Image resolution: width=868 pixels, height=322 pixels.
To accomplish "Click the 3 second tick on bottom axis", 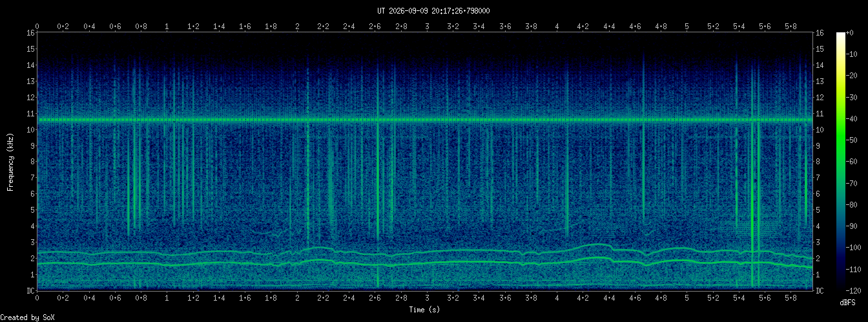I will (427, 299).
